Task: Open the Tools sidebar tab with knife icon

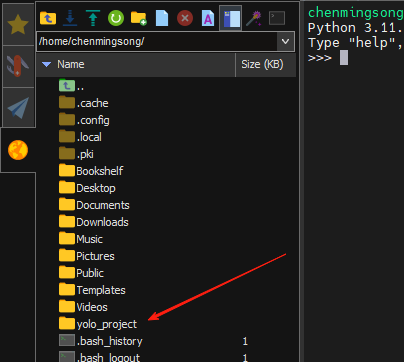Action: [x=18, y=66]
